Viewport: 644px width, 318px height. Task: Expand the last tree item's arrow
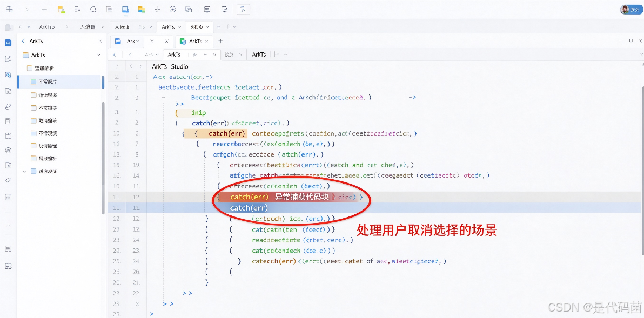(24, 171)
